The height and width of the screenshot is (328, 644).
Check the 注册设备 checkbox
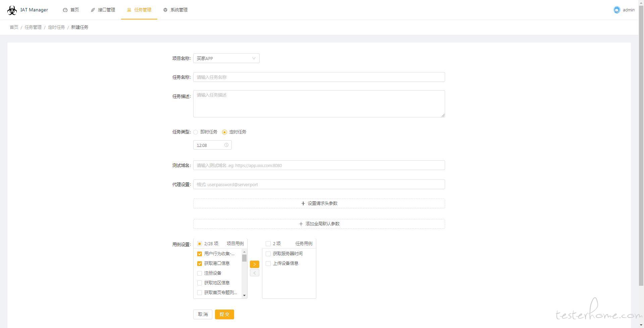(x=200, y=273)
